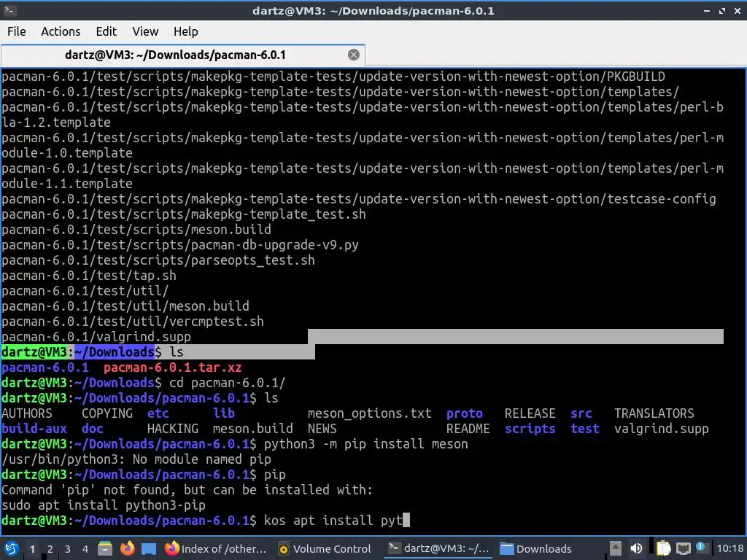Viewport: 747px width, 560px height.
Task: Switch to Index of /other Firefox window
Action: [x=216, y=548]
